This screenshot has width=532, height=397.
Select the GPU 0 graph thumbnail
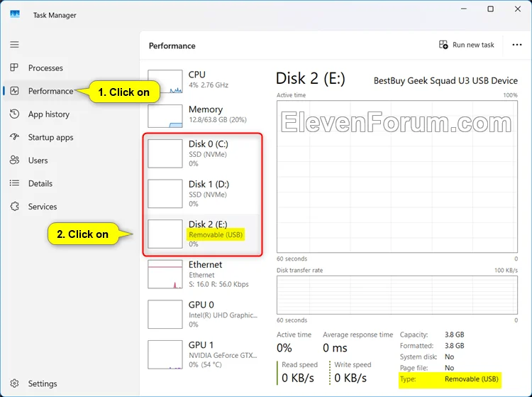point(165,314)
